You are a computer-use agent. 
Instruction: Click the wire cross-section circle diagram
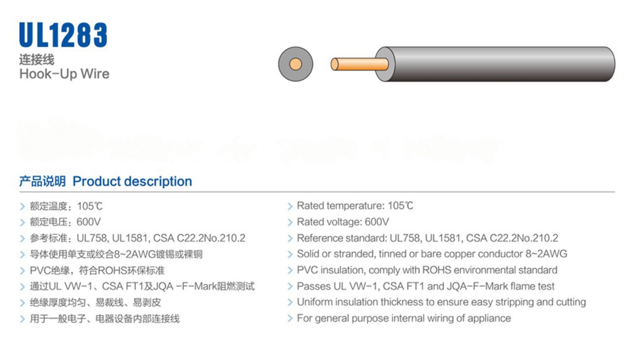pos(295,64)
